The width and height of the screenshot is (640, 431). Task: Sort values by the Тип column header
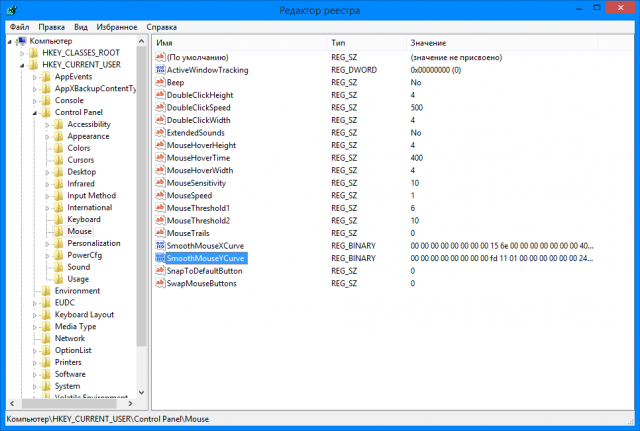pos(366,42)
